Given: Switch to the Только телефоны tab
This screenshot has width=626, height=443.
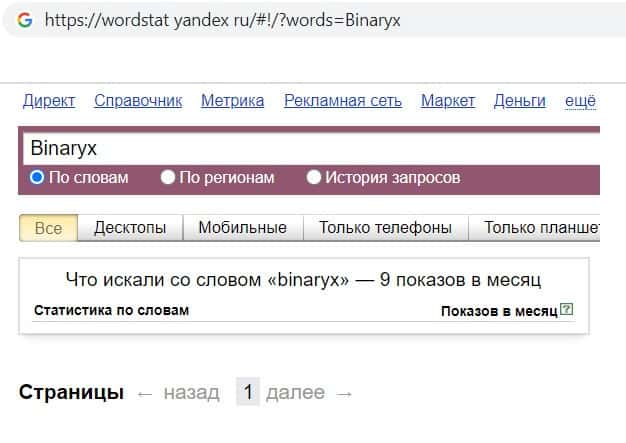Looking at the screenshot, I should [x=385, y=228].
